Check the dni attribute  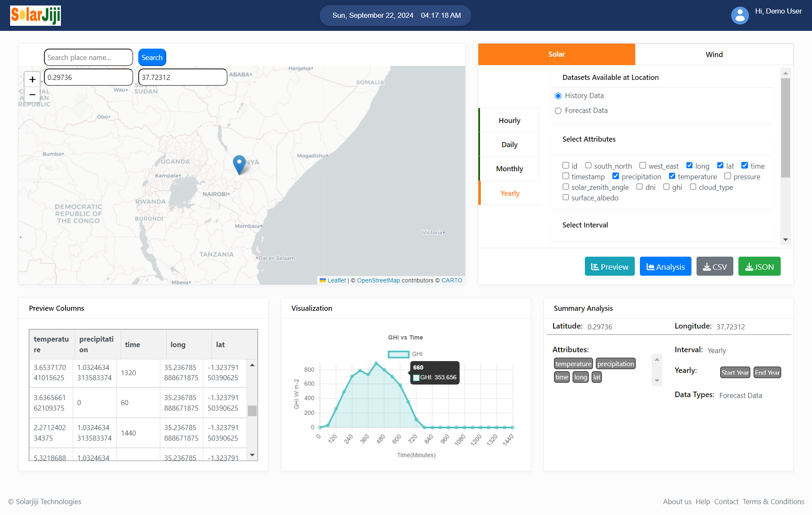640,186
